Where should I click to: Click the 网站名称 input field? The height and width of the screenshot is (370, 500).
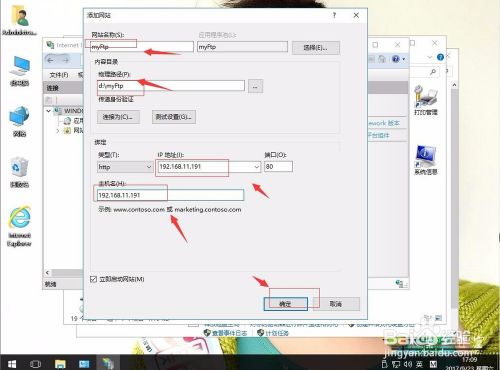pyautogui.click(x=142, y=47)
